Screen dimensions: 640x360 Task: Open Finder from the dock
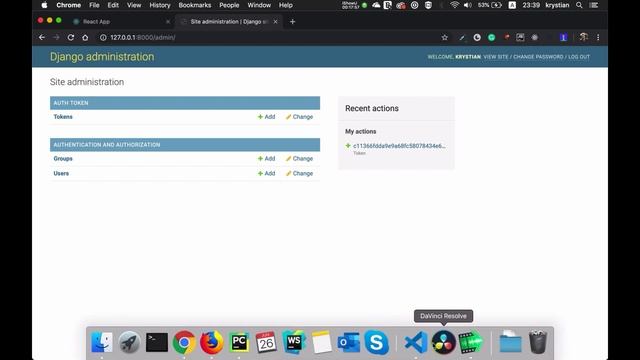click(102, 342)
